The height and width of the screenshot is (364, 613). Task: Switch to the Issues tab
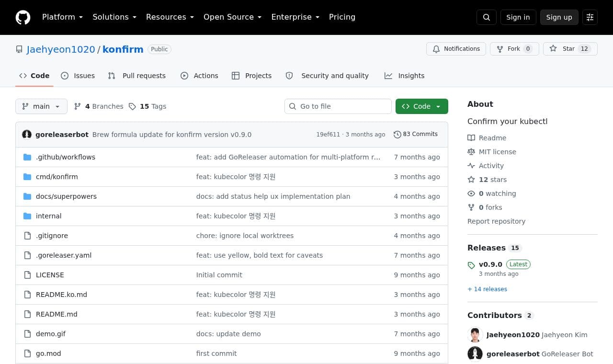78,76
